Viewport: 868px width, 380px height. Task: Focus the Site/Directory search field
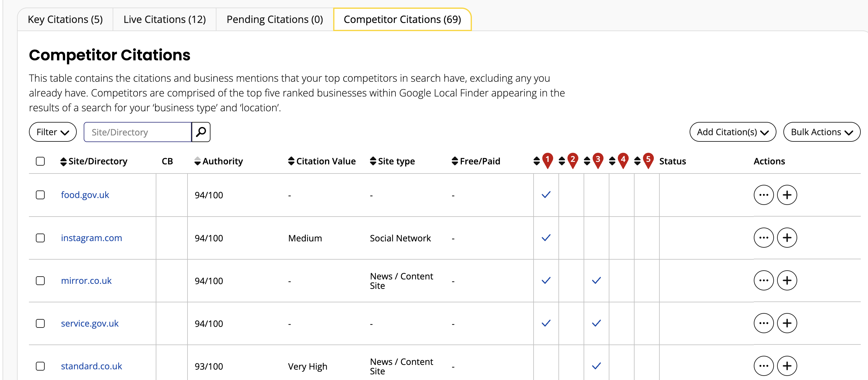click(x=137, y=132)
